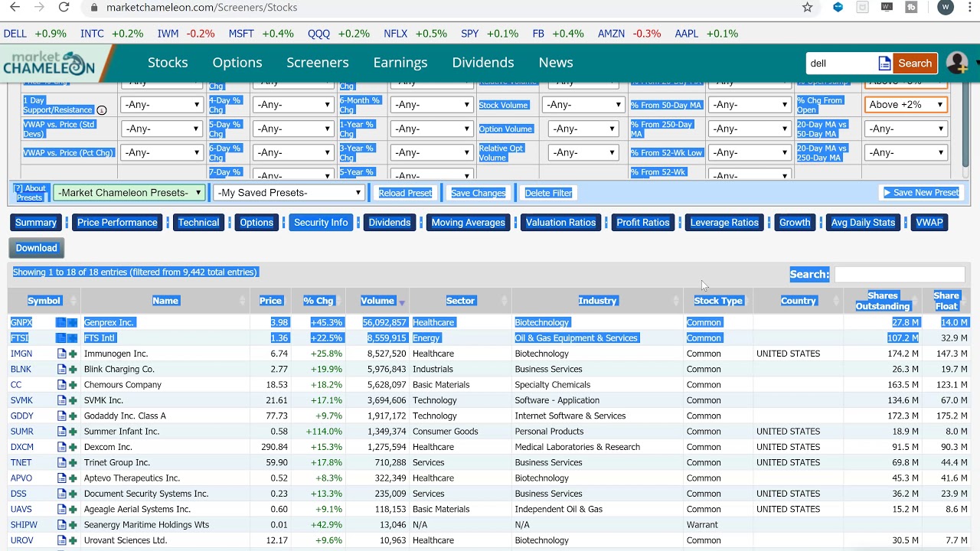Click the site search field containing dell
This screenshot has height=551, width=980.
pos(841,64)
